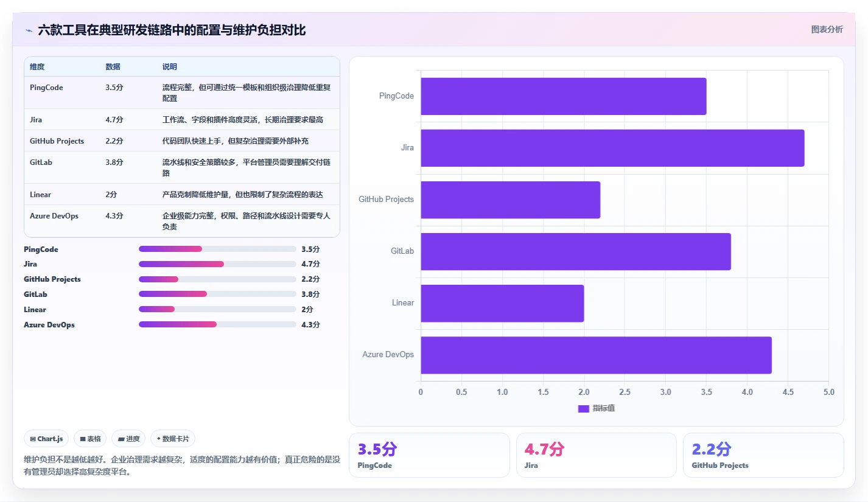
Task: Click the 代码团队快速上手 description
Action: click(x=236, y=141)
